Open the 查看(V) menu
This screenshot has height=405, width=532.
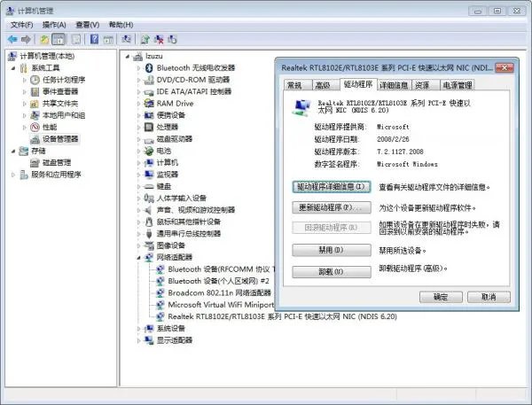[87, 25]
